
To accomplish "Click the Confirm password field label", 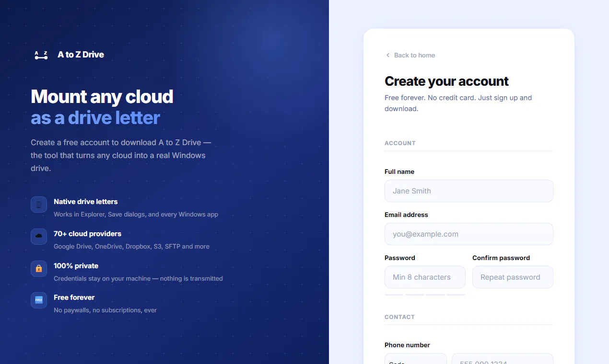I will pyautogui.click(x=501, y=258).
